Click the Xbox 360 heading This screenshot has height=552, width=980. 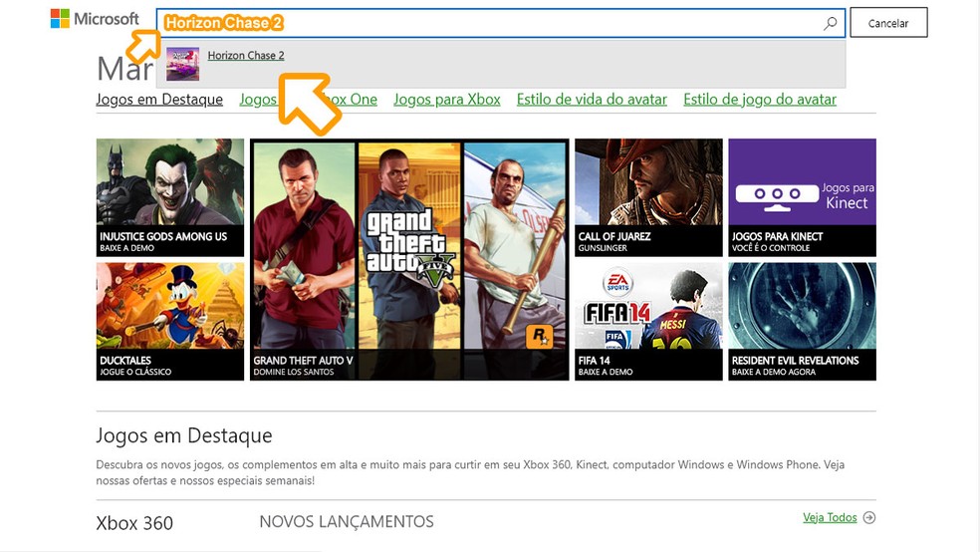(134, 523)
